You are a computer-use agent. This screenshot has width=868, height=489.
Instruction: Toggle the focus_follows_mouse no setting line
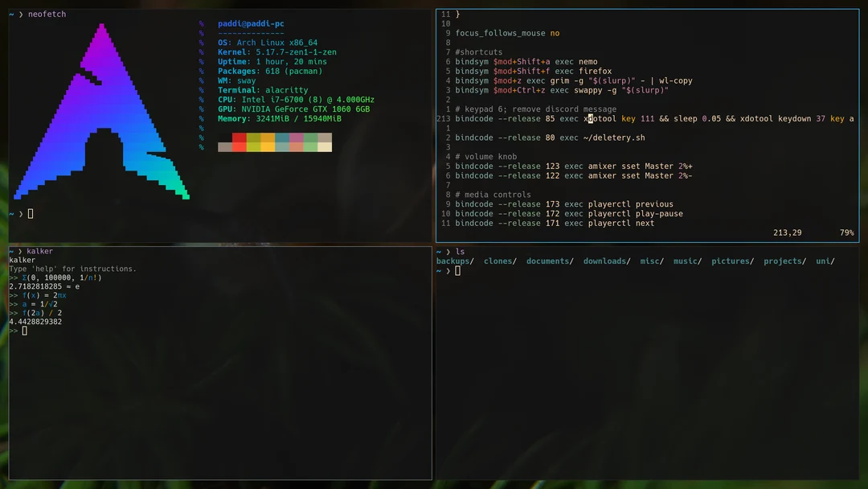[x=508, y=32]
